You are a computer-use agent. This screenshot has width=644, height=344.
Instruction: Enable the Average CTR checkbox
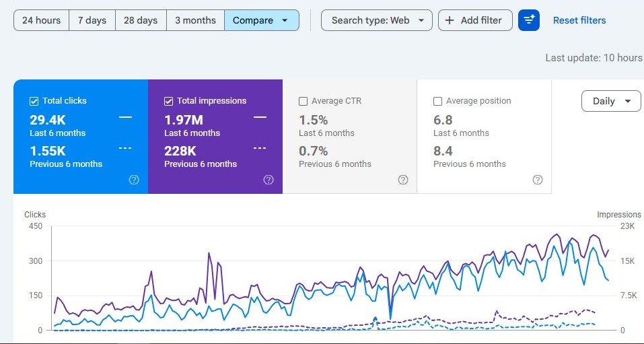(303, 101)
